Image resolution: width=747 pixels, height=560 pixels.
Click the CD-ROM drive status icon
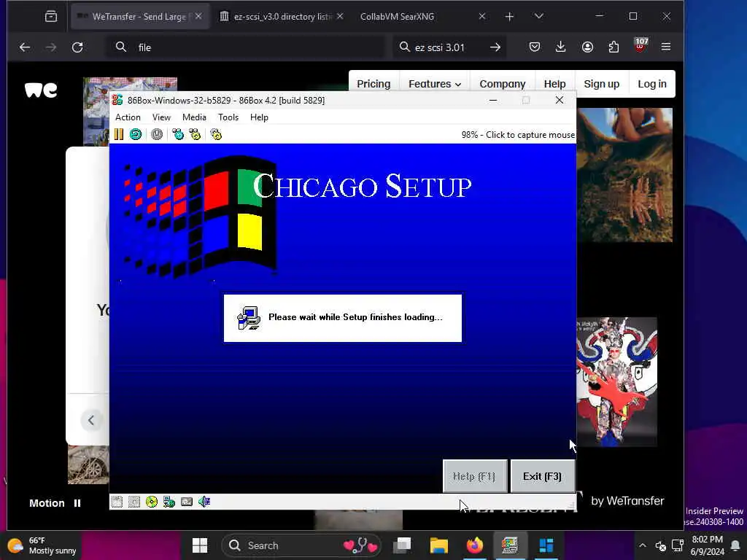click(152, 502)
